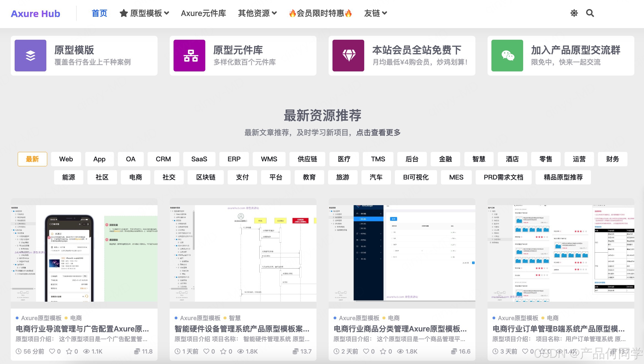Screen dimensions: 644x364
Task: Click the purple layers icon for 原型模版
Action: (x=30, y=55)
